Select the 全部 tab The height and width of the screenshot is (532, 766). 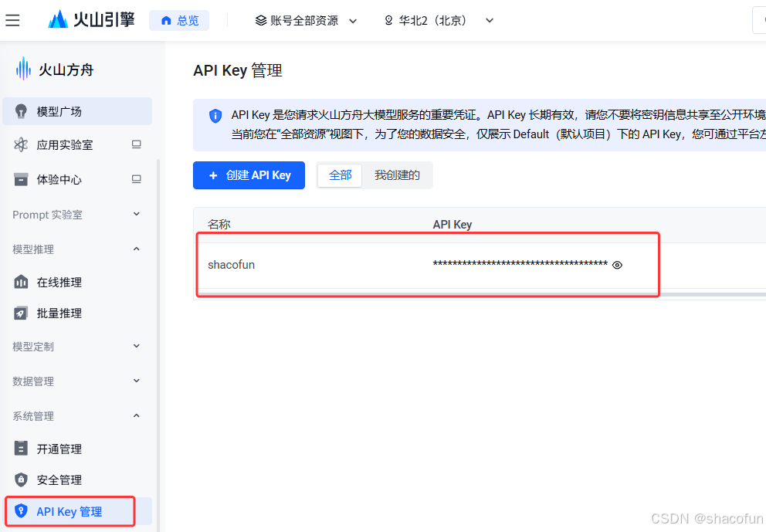pos(340,175)
